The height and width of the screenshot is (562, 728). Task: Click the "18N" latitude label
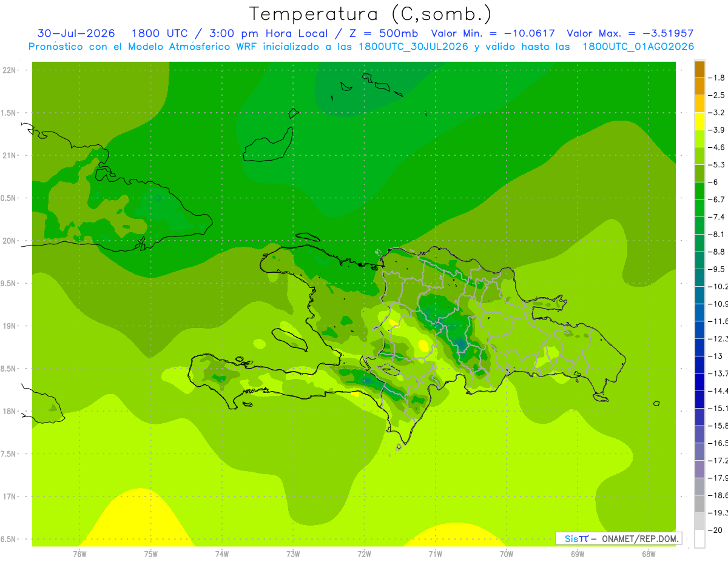pos(9,412)
